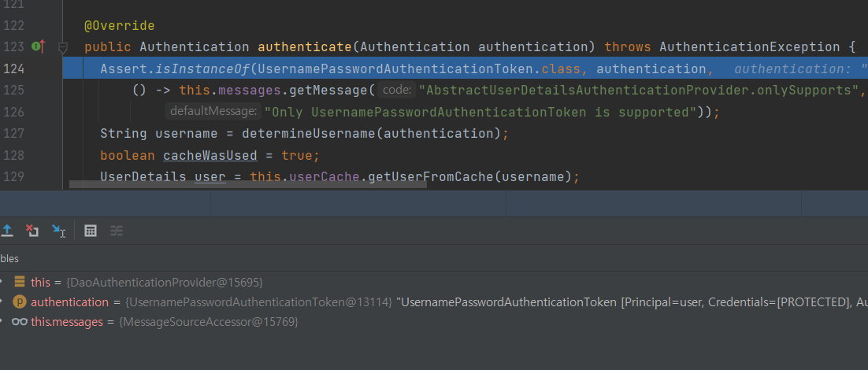Click 'getUserFromCache' method call

pos(431,177)
